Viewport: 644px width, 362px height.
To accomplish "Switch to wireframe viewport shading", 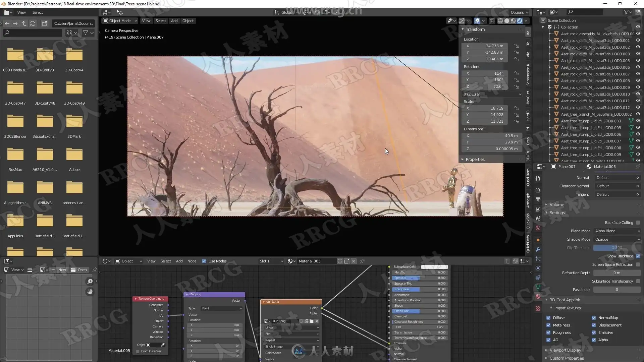I will (x=500, y=21).
